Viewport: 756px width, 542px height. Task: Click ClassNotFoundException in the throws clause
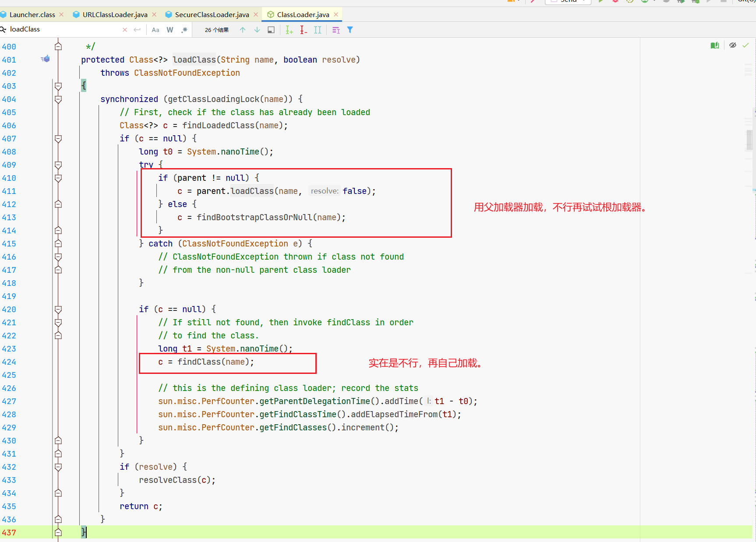click(187, 73)
